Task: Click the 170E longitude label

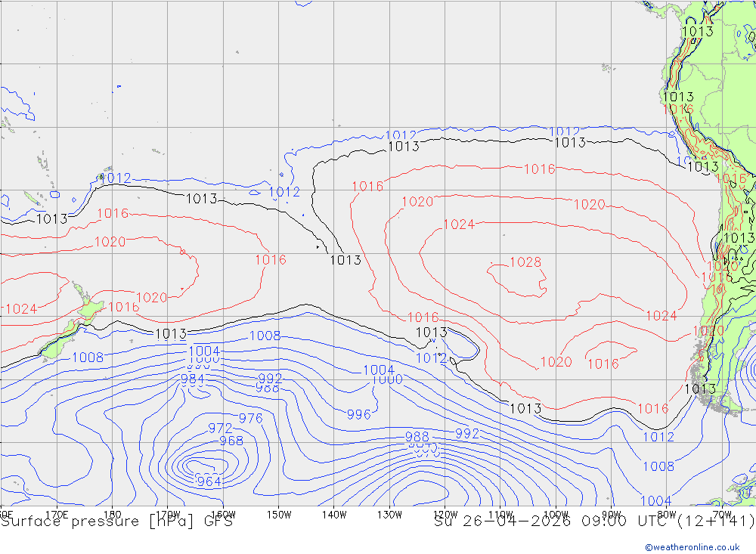Action: coord(57,515)
